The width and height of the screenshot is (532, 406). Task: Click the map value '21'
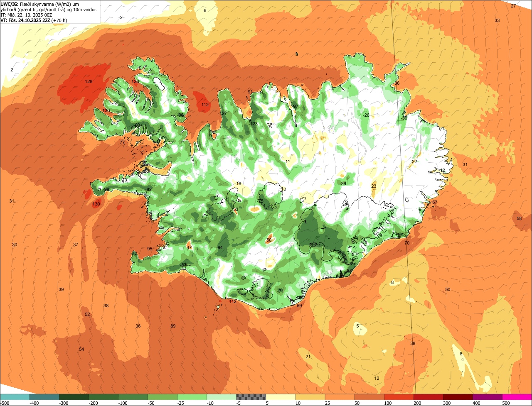(308, 357)
